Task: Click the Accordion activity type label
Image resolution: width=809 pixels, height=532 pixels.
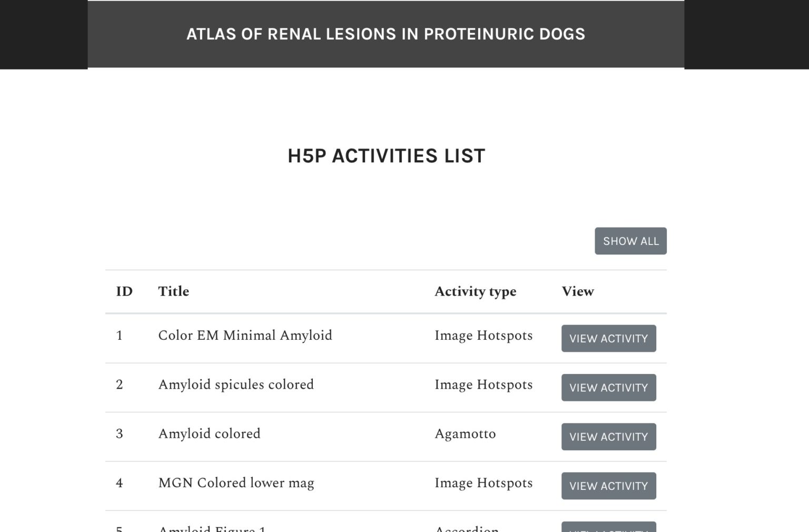Action: [x=467, y=529]
